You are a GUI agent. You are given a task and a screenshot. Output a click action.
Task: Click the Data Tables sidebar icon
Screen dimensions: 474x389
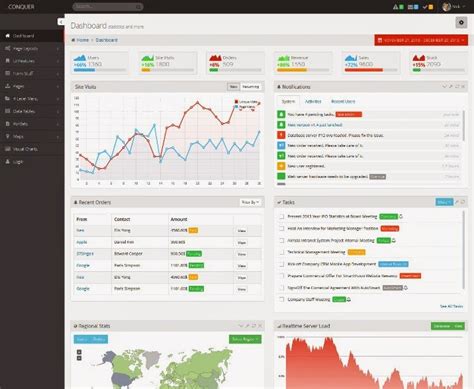(x=8, y=111)
